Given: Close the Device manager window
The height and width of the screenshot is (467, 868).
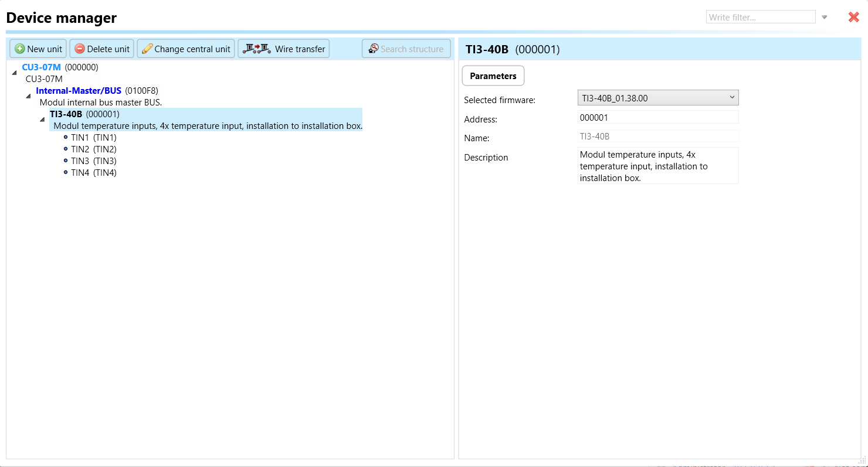Looking at the screenshot, I should tap(853, 17).
